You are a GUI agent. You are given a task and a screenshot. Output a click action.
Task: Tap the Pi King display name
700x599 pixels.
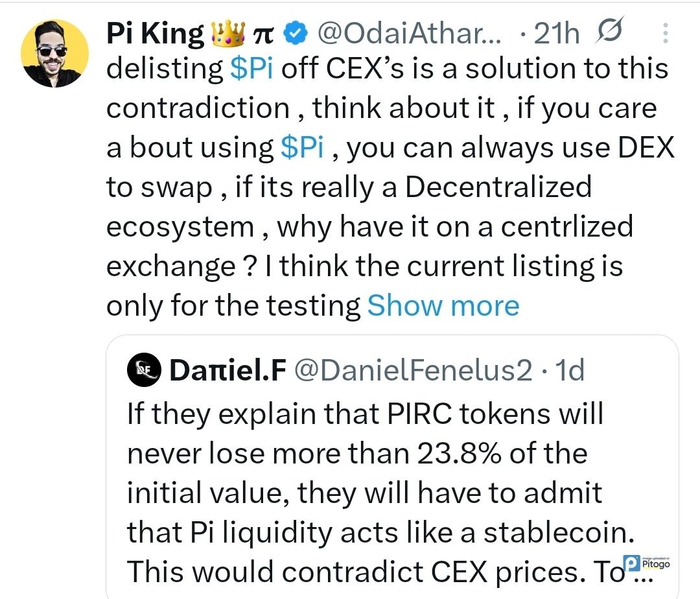coord(154,33)
